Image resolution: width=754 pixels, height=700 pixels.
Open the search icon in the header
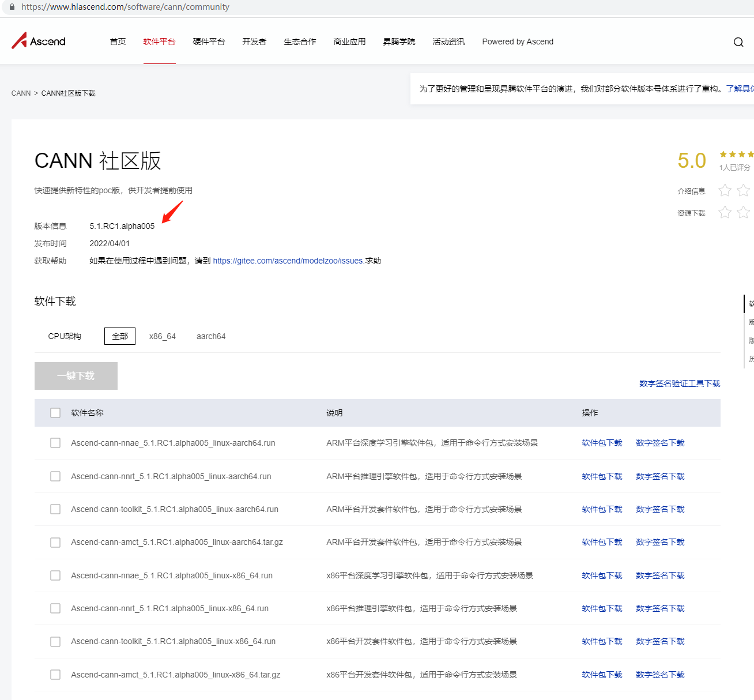pyautogui.click(x=738, y=42)
